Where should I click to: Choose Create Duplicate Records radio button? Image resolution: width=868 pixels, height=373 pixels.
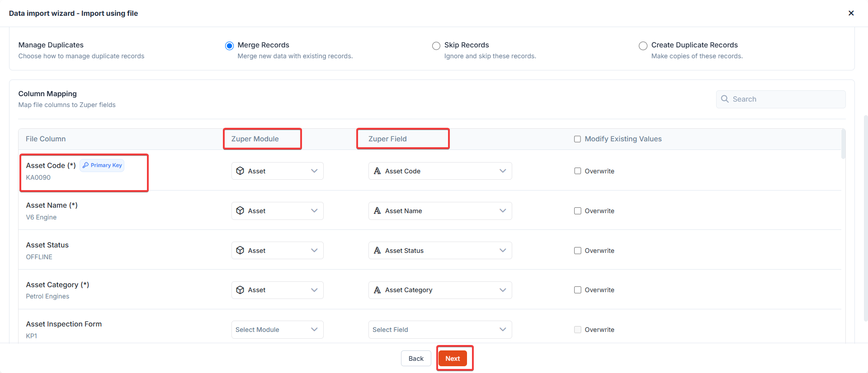tap(643, 46)
